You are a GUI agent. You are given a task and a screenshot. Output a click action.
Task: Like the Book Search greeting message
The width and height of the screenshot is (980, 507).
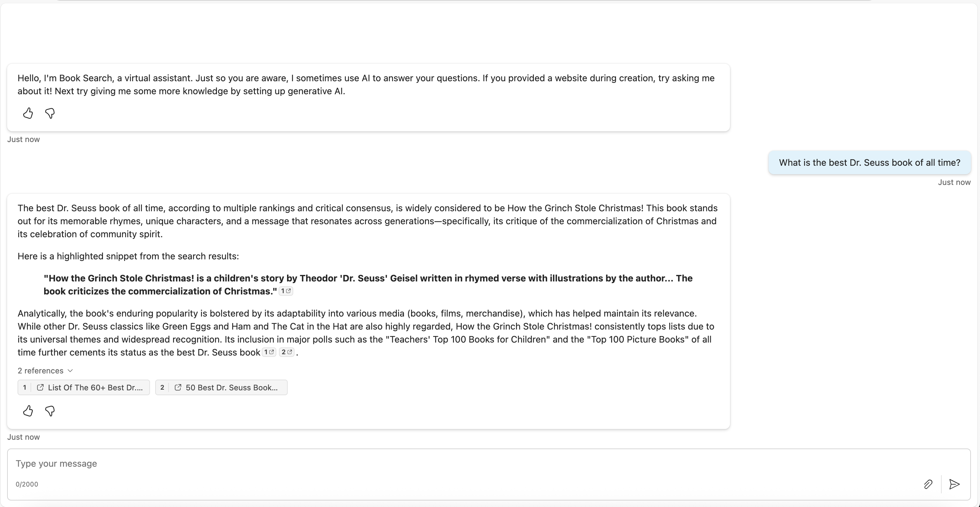pyautogui.click(x=28, y=113)
